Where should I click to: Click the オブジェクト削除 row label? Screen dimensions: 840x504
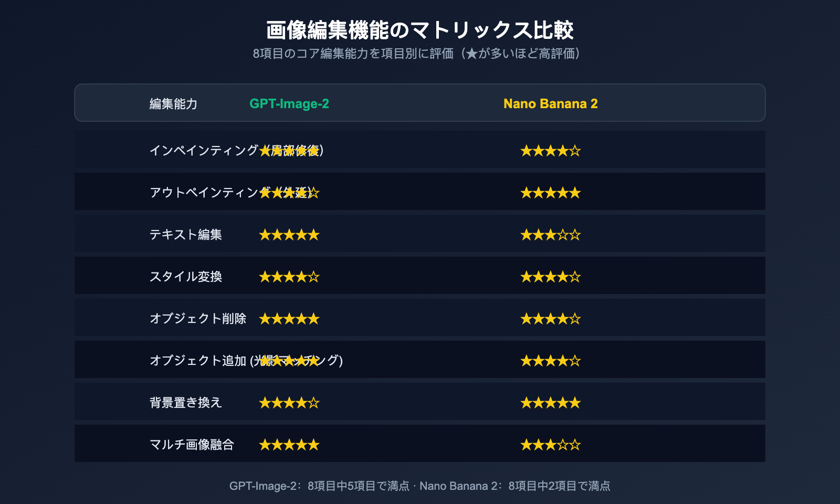click(198, 319)
